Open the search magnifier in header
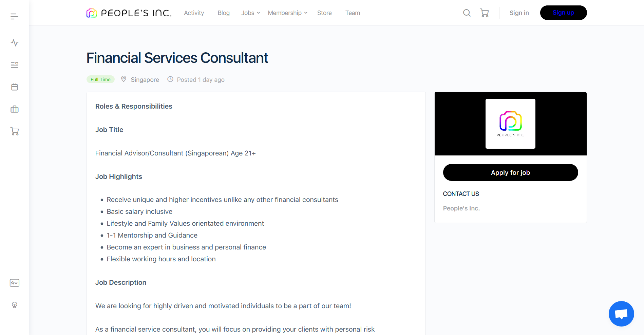This screenshot has width=644, height=335. pos(467,13)
